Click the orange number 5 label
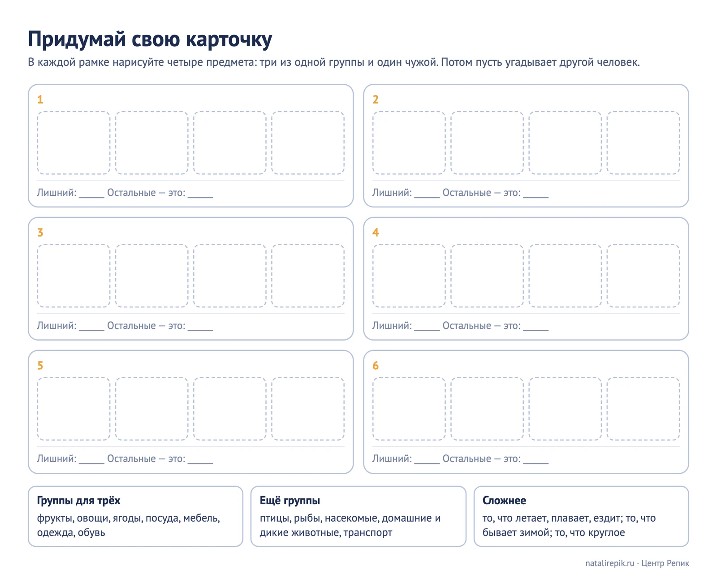The image size is (717, 588). [x=40, y=366]
